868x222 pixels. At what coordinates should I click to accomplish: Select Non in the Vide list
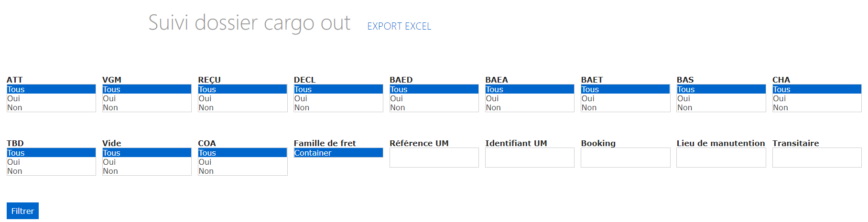pyautogui.click(x=147, y=171)
